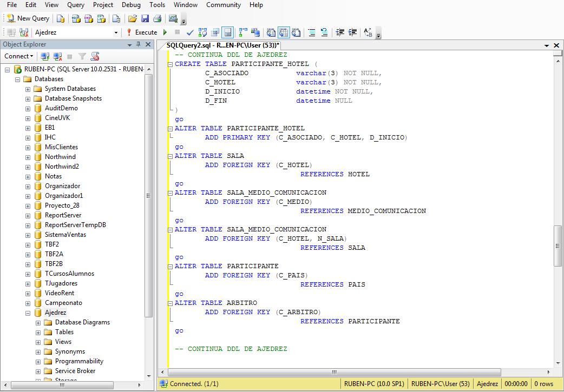The width and height of the screenshot is (564, 392).
Task: Expand the Northwind database node
Action: point(28,157)
